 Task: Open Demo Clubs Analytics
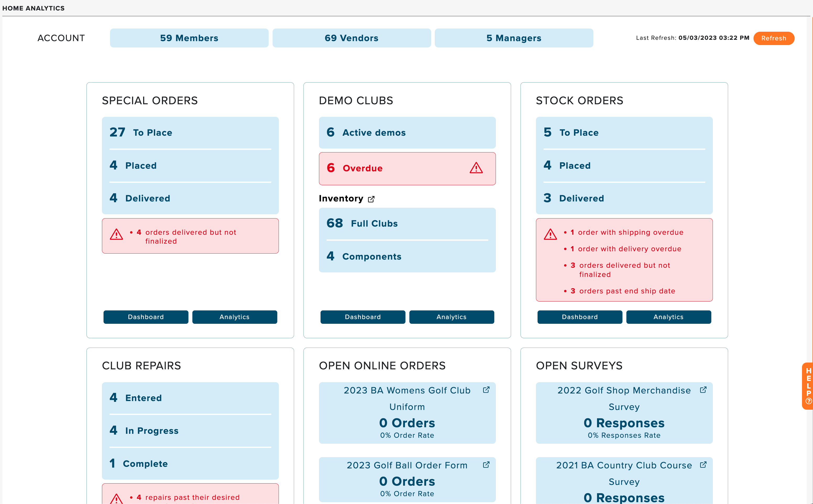point(452,317)
